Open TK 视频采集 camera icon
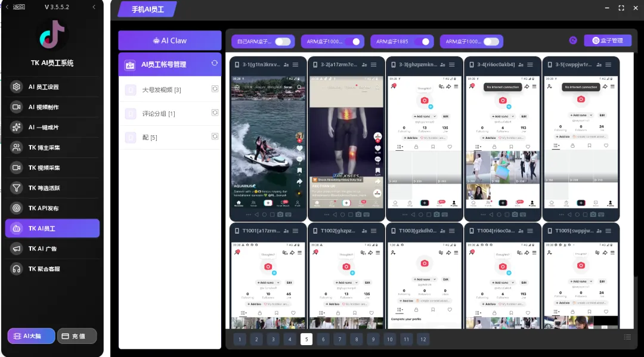 pyautogui.click(x=17, y=167)
